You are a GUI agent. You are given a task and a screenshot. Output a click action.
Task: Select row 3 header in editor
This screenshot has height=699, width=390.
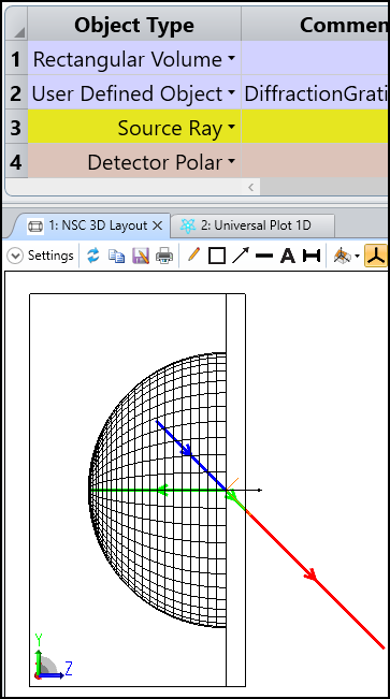pos(16,127)
